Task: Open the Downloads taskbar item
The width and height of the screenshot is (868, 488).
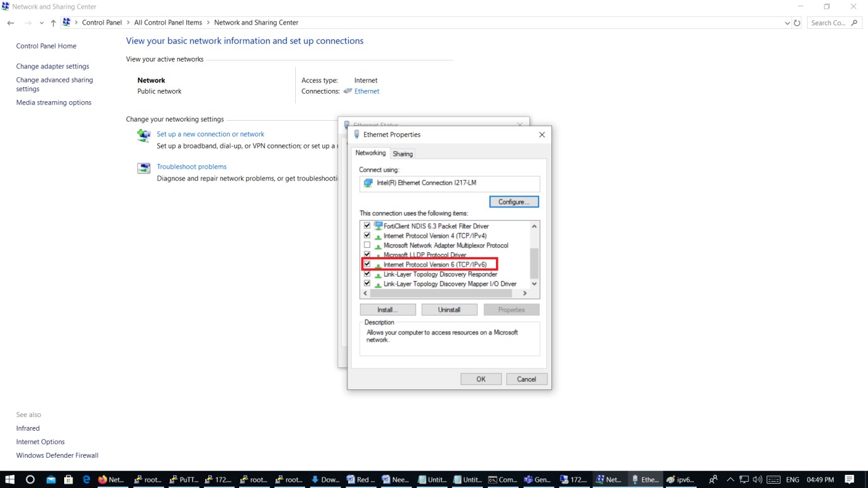Action: [325, 479]
